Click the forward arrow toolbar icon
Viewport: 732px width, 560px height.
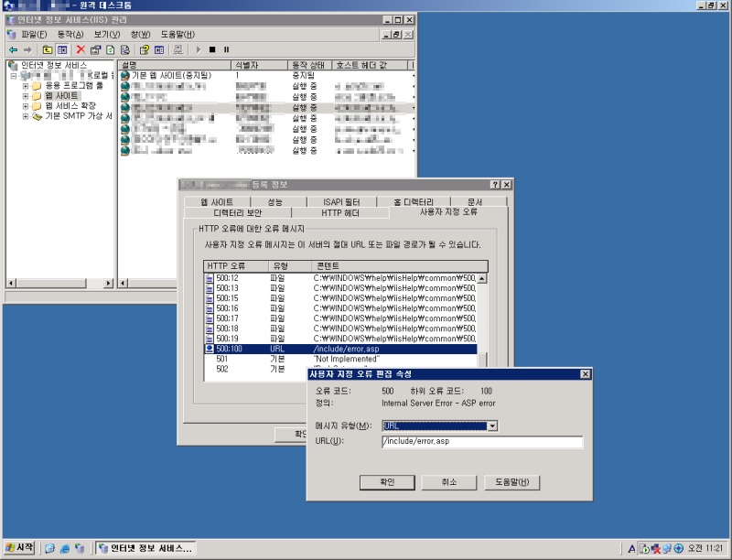coord(27,49)
